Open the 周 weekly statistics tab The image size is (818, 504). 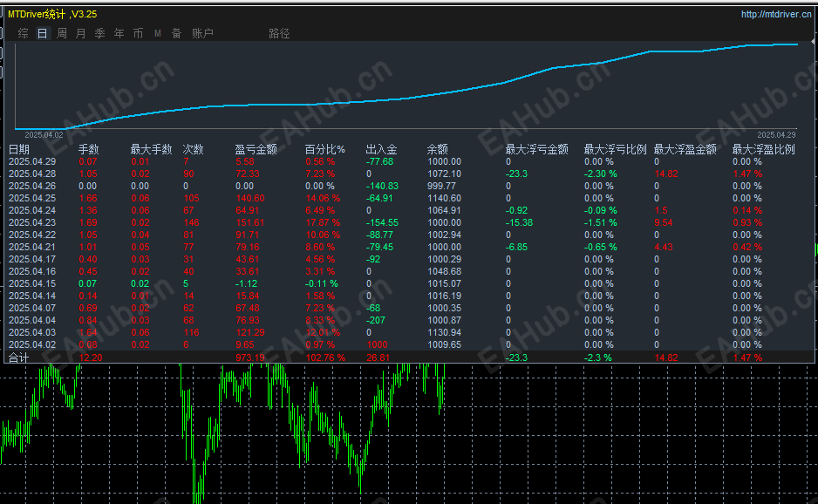62,33
